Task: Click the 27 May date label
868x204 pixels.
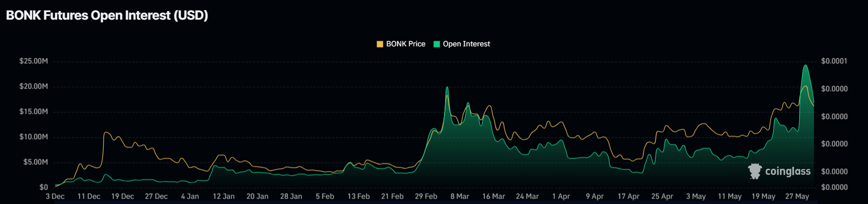Action: (797, 196)
